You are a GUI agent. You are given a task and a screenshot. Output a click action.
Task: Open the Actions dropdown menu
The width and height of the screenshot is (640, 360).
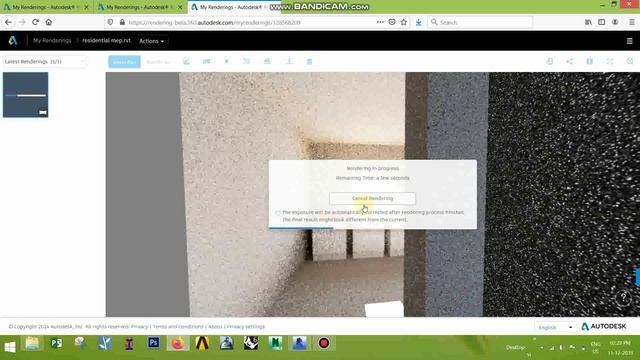pyautogui.click(x=151, y=41)
